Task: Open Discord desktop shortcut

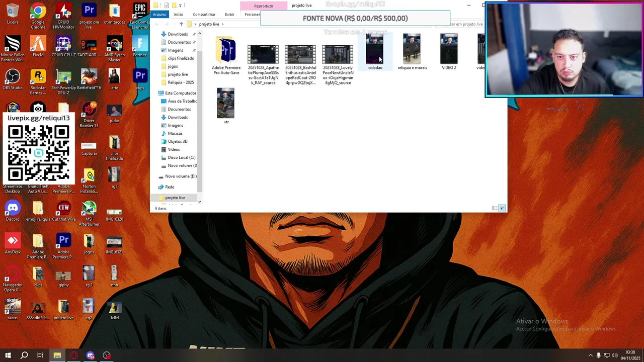Action: click(13, 211)
